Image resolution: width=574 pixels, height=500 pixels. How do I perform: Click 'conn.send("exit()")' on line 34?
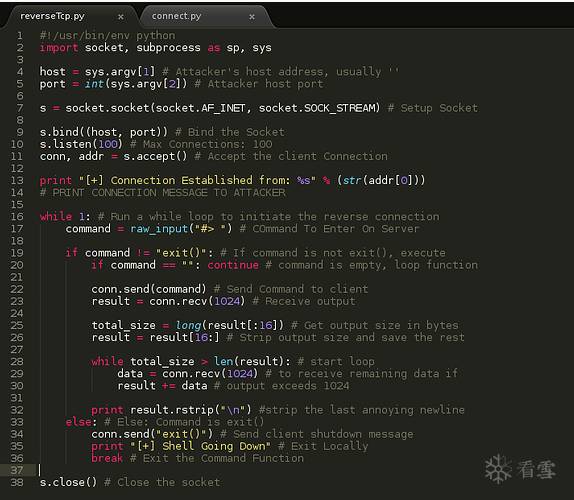pyautogui.click(x=152, y=434)
